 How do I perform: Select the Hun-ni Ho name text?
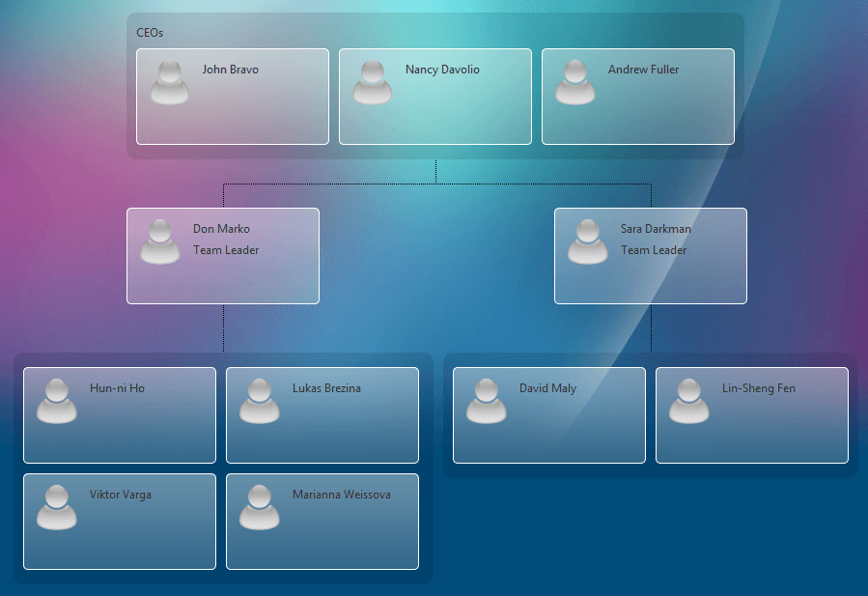117,388
